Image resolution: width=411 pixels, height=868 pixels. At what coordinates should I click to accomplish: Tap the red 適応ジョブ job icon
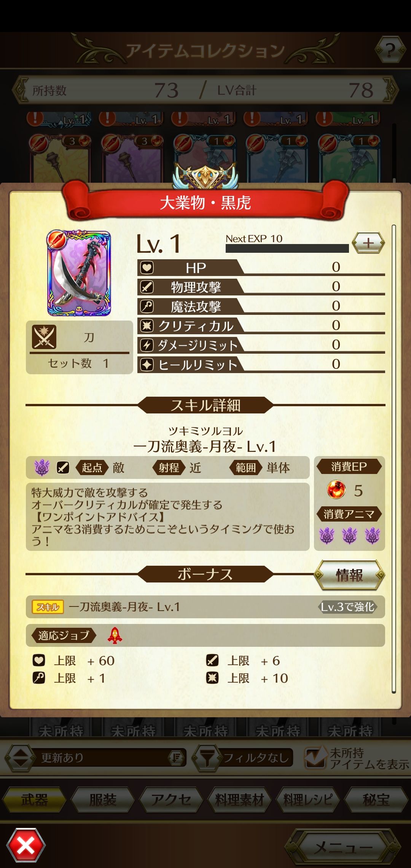(x=115, y=635)
